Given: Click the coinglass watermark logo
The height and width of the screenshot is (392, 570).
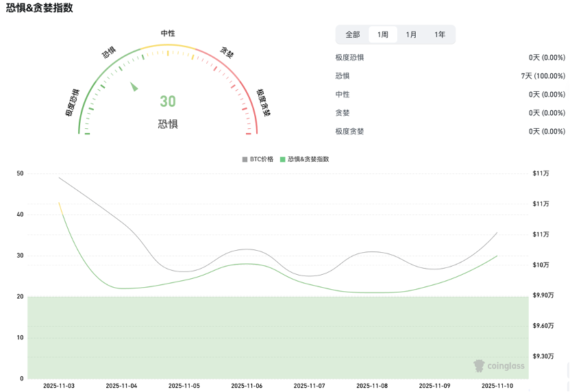Looking at the screenshot, I should tap(499, 367).
